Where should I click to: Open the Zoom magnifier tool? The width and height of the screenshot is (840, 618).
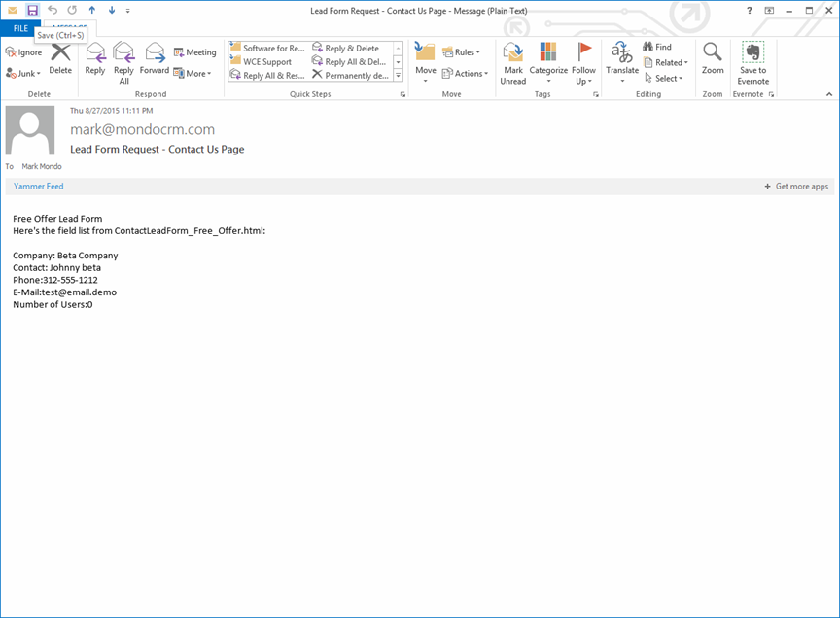(713, 57)
